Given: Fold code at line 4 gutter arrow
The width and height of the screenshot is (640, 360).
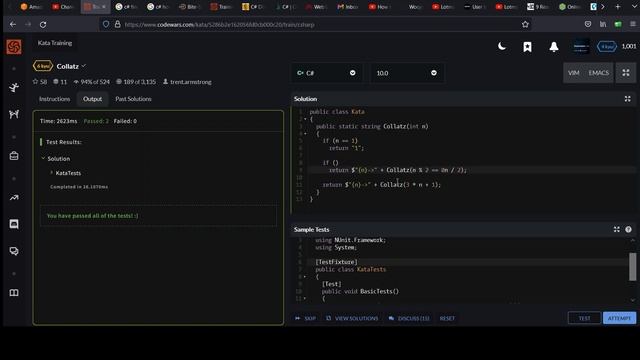Looking at the screenshot, I should (305, 133).
